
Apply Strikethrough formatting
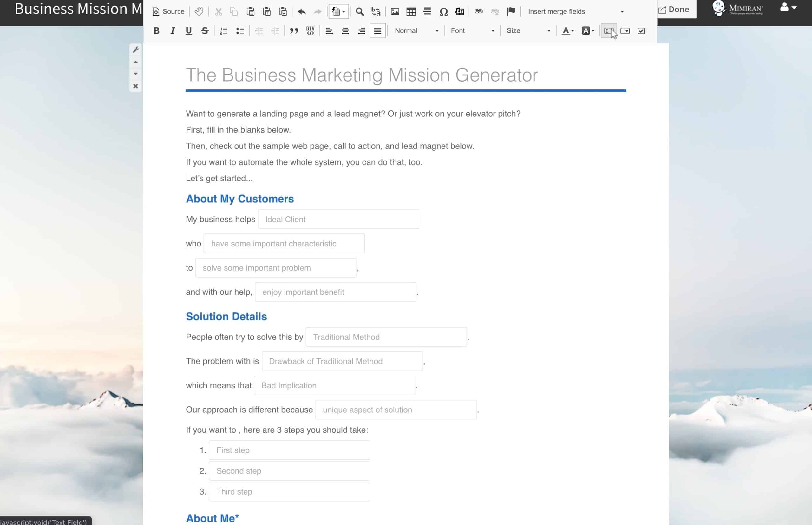pos(205,31)
